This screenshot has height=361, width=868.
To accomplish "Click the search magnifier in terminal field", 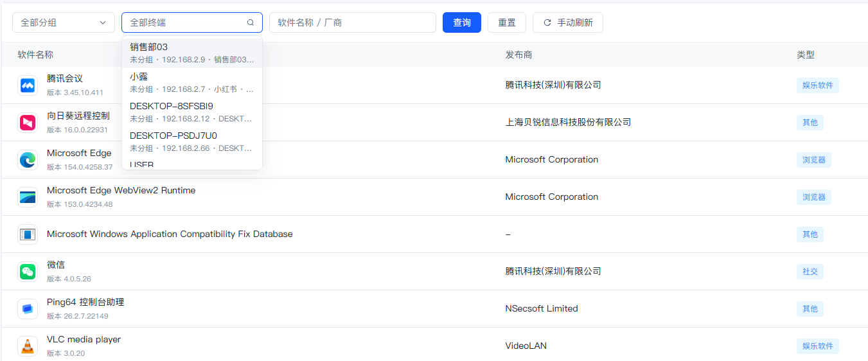I will (251, 22).
